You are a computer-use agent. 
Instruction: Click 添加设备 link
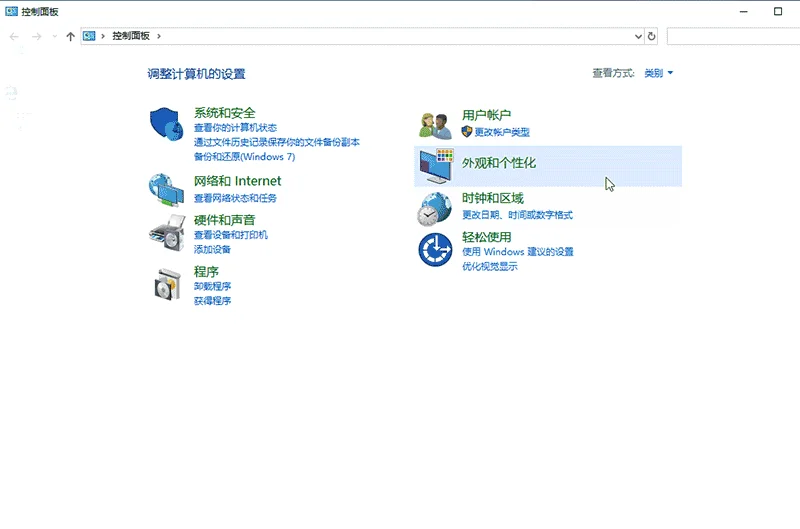point(212,249)
